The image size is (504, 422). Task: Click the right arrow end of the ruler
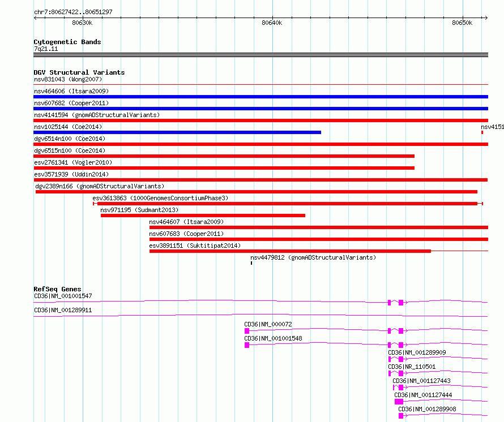coord(486,18)
